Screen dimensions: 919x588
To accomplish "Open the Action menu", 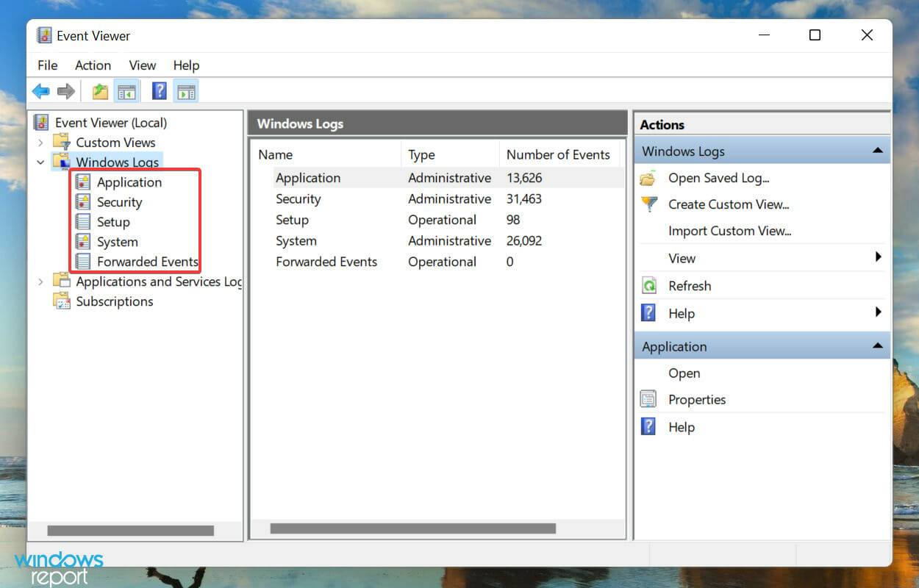I will 93,65.
